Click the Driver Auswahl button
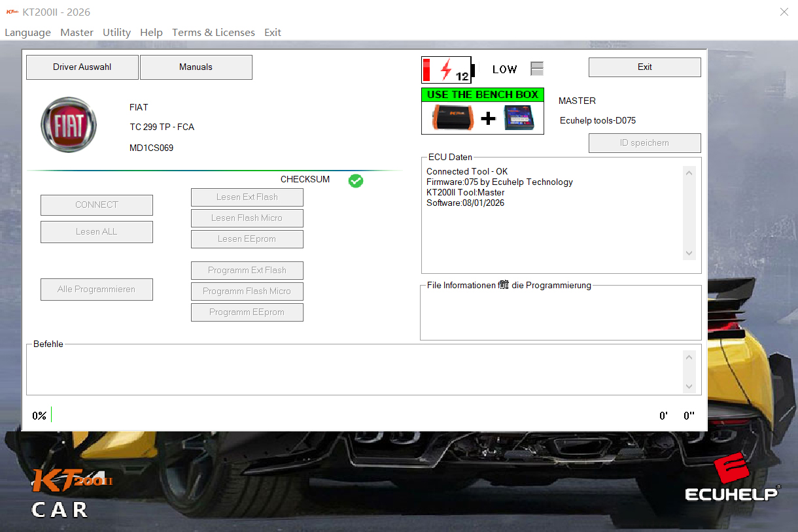The width and height of the screenshot is (798, 532). 82,67
